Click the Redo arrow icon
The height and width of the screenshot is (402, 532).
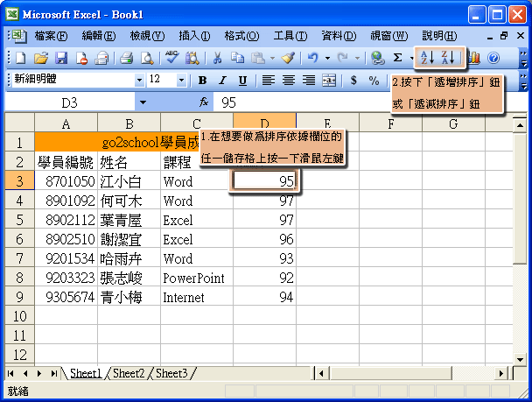[x=343, y=59]
